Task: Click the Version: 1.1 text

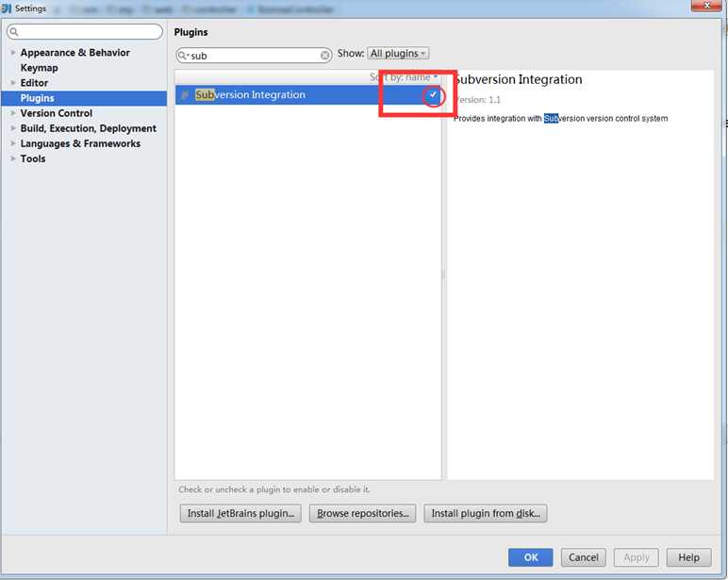Action: point(477,100)
